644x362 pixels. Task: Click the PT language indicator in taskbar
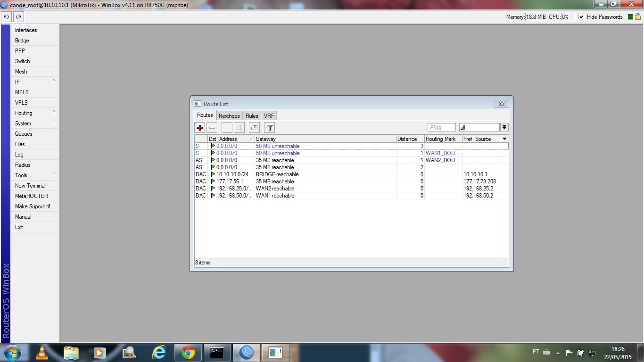coord(536,352)
